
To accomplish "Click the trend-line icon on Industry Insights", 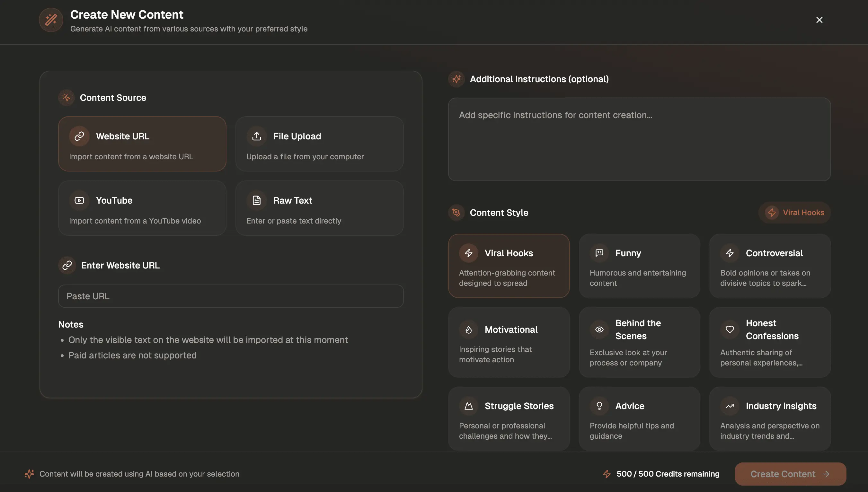I will 730,406.
